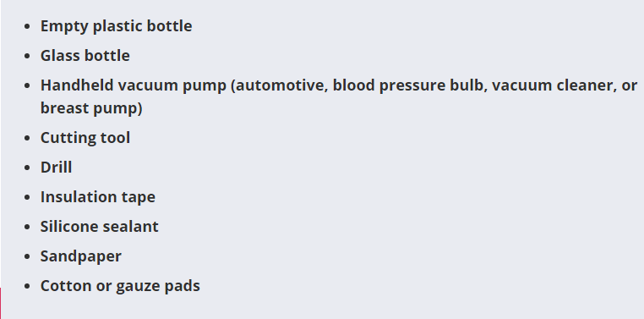Click 'Cotton or gauze pads' item
This screenshot has width=644, height=319.
pyautogui.click(x=120, y=286)
